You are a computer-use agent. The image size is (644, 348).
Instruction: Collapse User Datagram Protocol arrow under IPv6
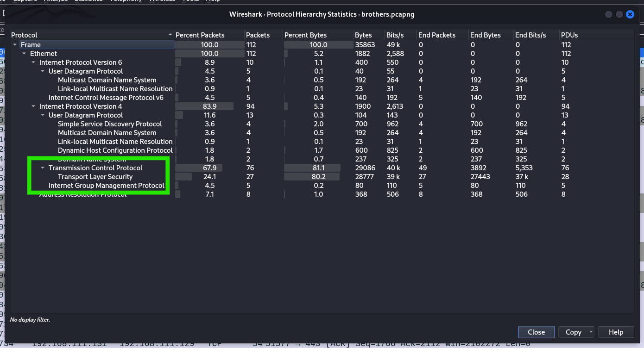pyautogui.click(x=43, y=71)
